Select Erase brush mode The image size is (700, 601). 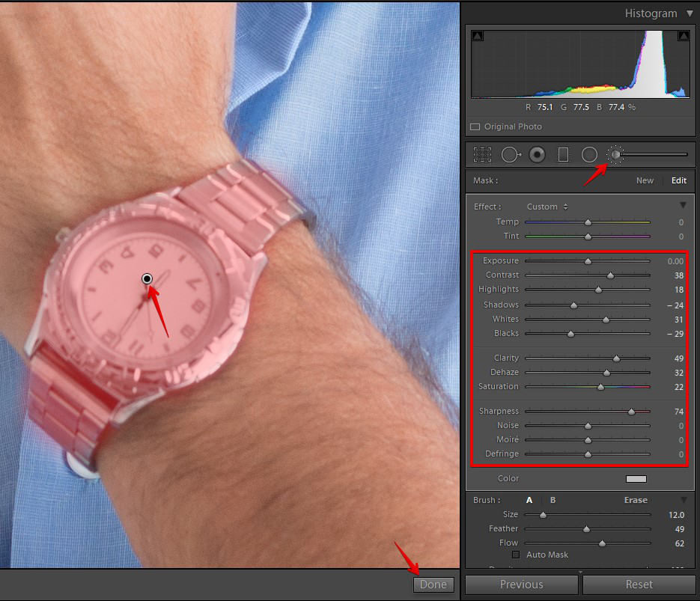point(636,500)
